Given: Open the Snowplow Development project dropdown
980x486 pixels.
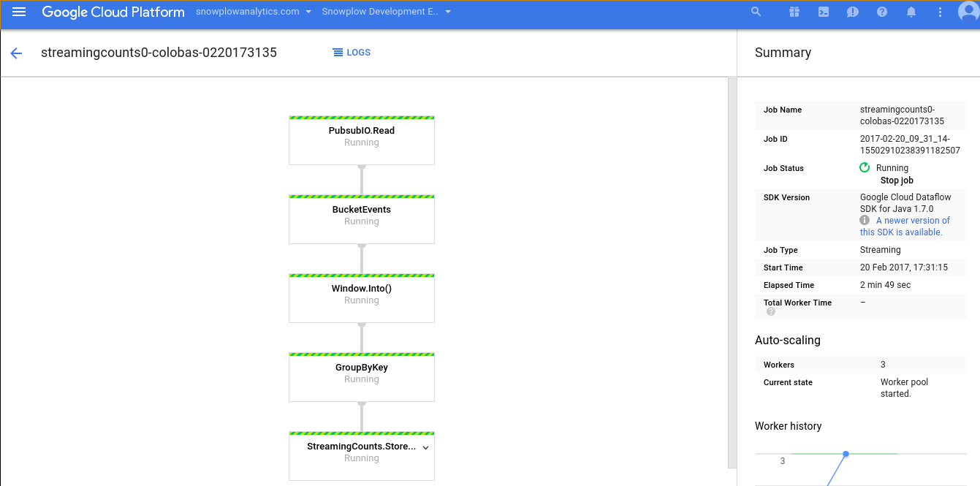Looking at the screenshot, I should (x=387, y=12).
